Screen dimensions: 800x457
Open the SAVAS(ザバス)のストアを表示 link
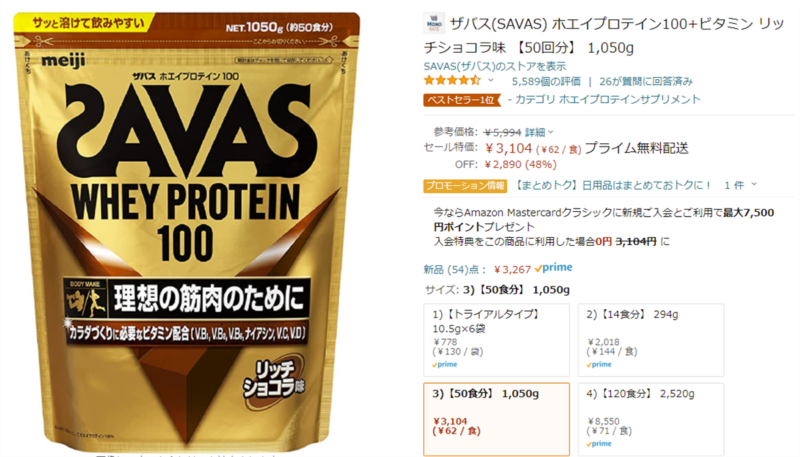click(x=495, y=66)
